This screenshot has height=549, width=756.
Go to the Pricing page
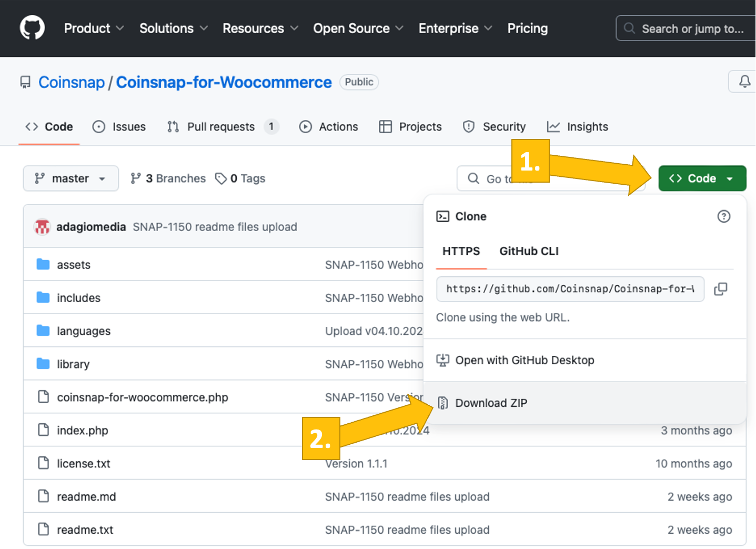click(527, 28)
